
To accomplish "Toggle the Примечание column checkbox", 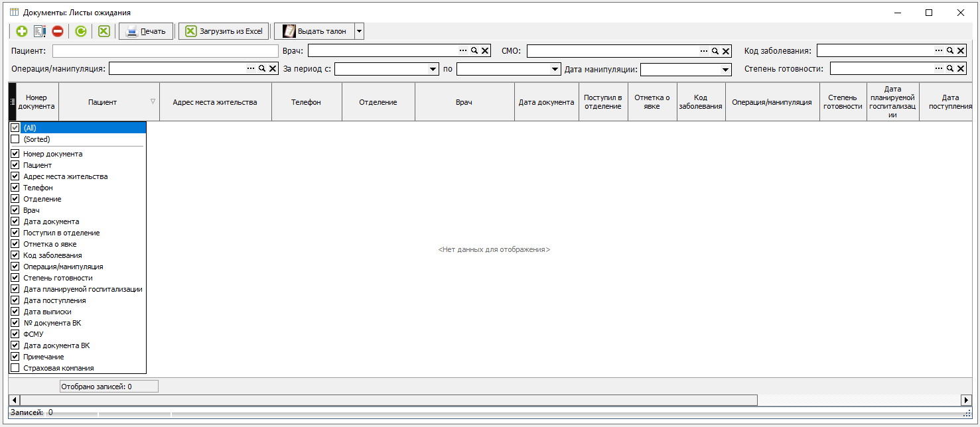I will pyautogui.click(x=15, y=357).
